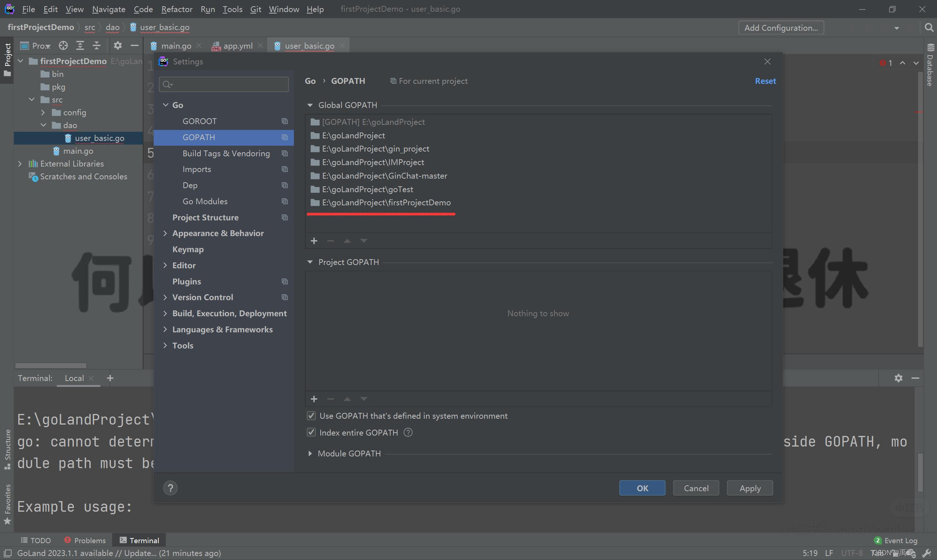Add a path with Global GOPATH plus icon
This screenshot has height=560, width=937.
click(314, 241)
